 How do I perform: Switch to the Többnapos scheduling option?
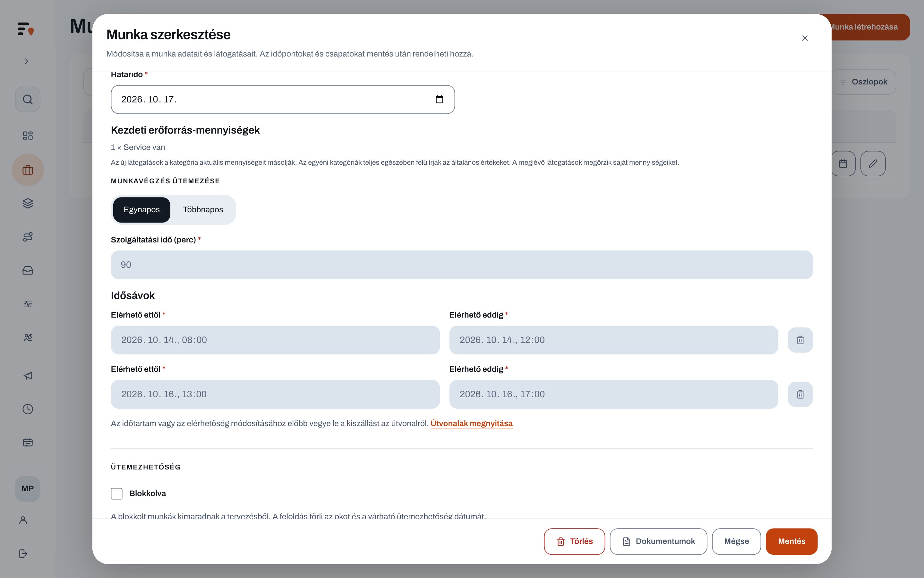coord(203,210)
